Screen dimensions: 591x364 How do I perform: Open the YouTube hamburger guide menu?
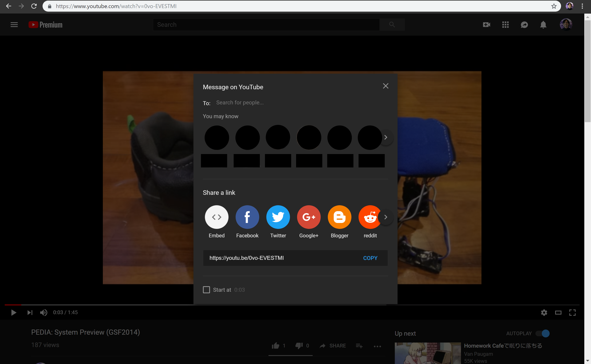point(14,25)
